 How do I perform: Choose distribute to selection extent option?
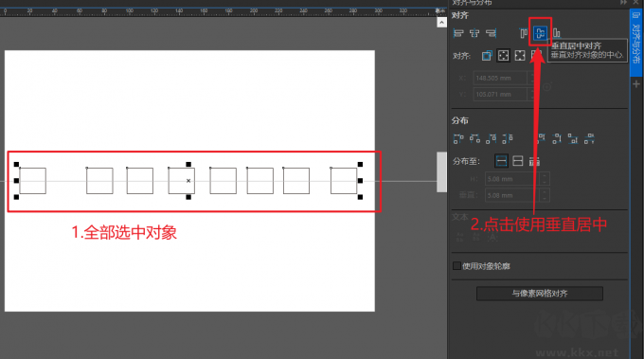pos(501,161)
